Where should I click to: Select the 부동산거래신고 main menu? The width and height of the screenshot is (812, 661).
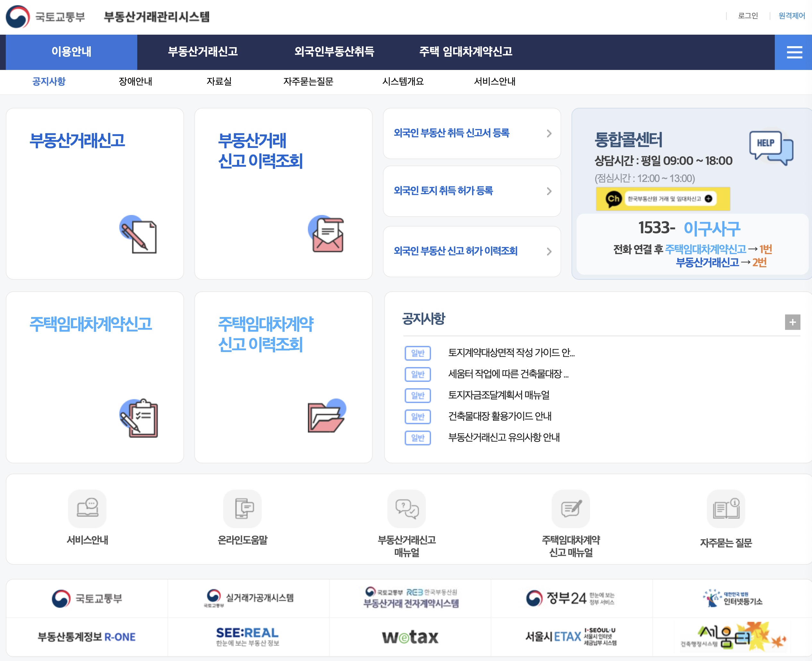click(x=203, y=52)
